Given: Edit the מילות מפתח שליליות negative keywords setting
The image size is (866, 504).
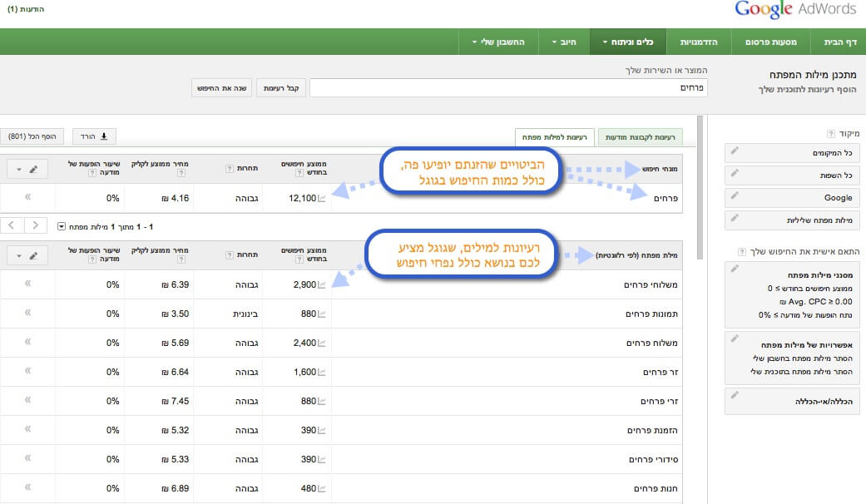Looking at the screenshot, I should coord(733,218).
